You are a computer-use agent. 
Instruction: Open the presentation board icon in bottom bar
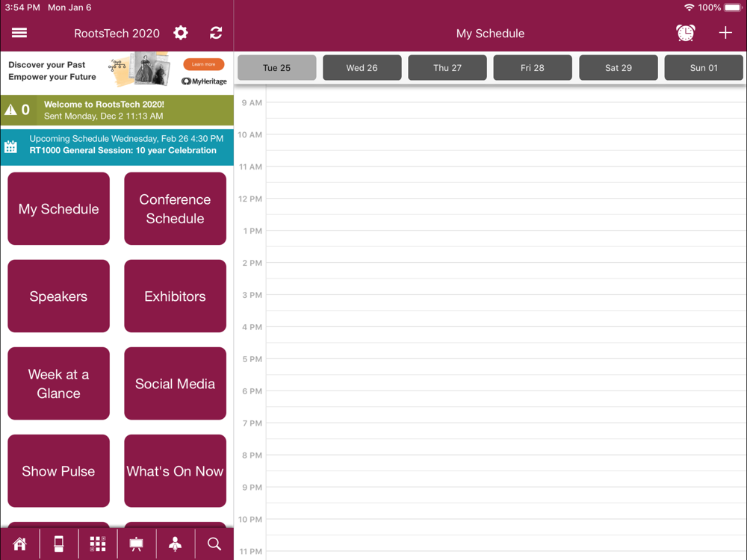[136, 544]
